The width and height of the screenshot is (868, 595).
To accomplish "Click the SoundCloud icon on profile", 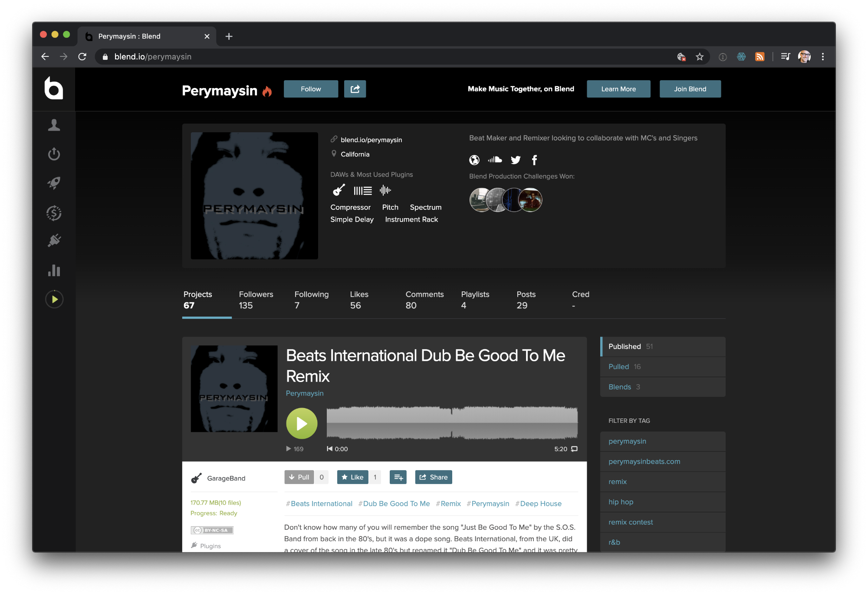I will [x=495, y=160].
